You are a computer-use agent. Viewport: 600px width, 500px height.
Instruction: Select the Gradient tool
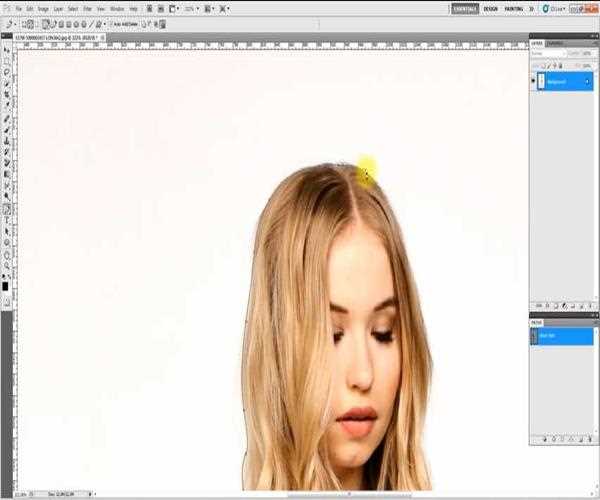coord(7,174)
